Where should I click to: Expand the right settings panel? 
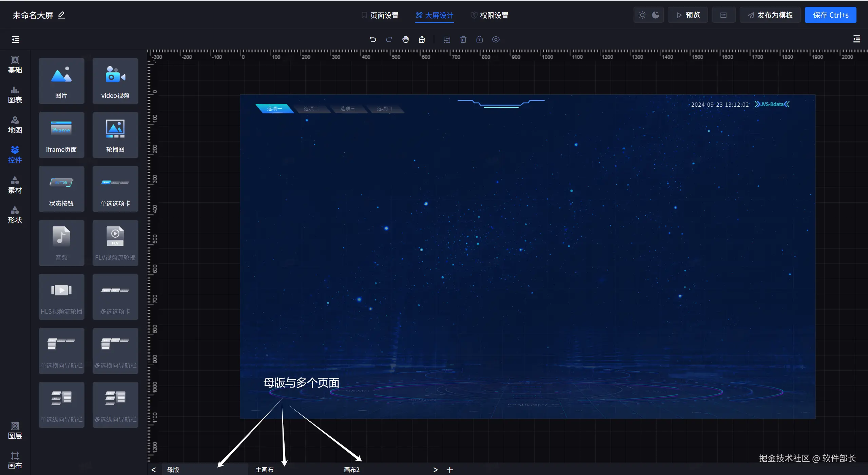pos(856,39)
